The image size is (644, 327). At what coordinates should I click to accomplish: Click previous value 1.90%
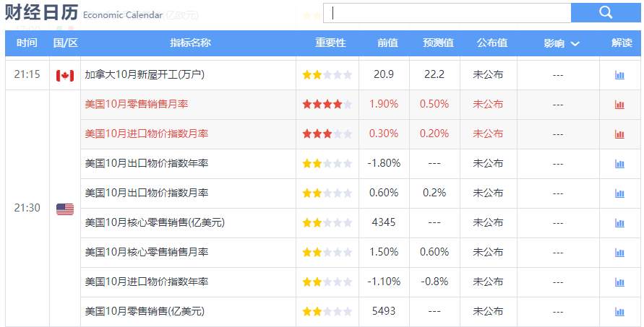tap(384, 104)
